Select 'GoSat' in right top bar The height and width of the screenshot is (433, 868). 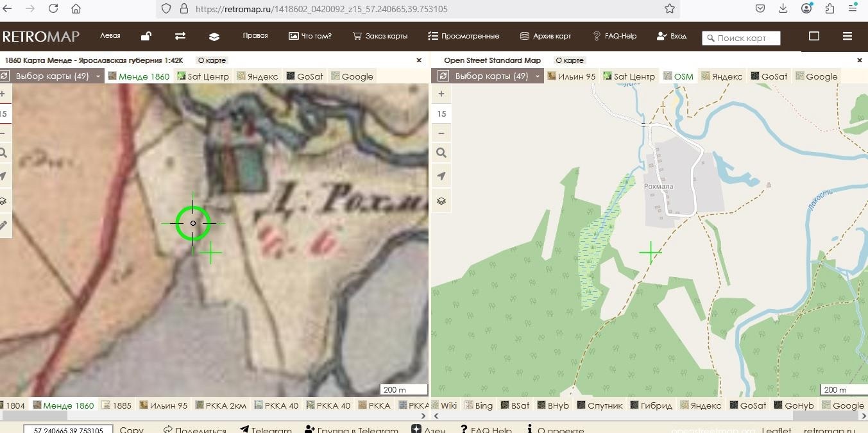(769, 76)
